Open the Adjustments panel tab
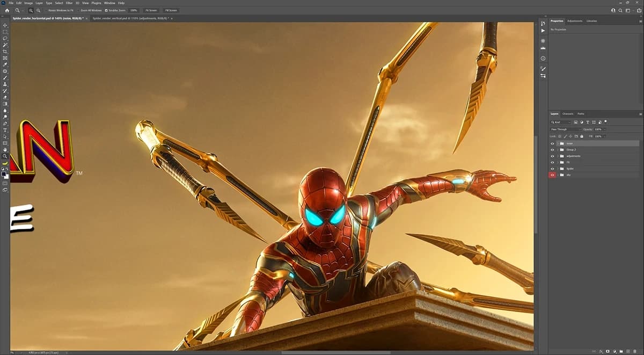644x355 pixels. pos(575,21)
